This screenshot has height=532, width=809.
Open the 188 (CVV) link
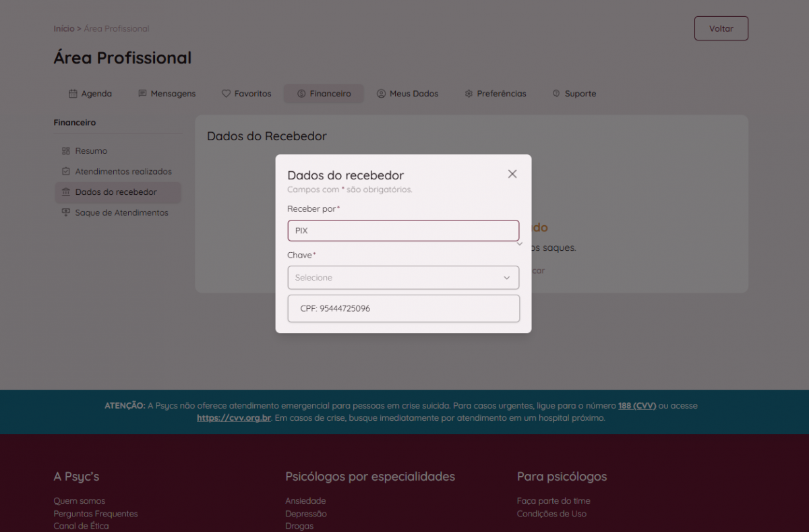pyautogui.click(x=636, y=406)
